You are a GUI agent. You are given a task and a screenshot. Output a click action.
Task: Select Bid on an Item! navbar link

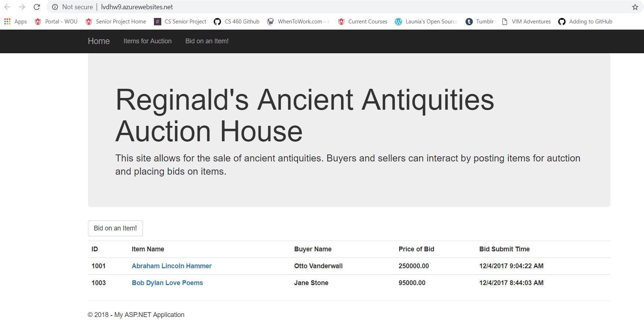pyautogui.click(x=207, y=41)
